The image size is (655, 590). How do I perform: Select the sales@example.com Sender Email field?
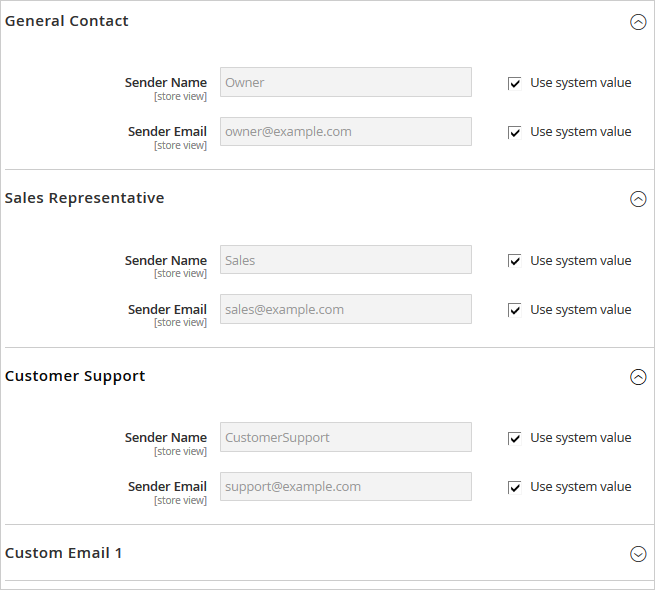345,309
